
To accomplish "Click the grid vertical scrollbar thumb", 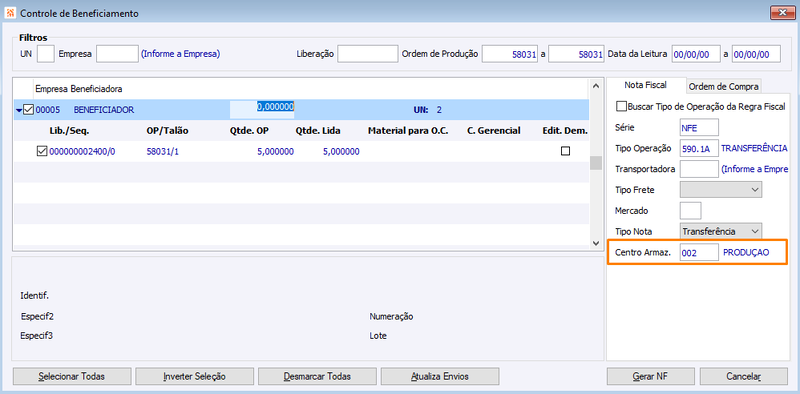I will click(595, 163).
